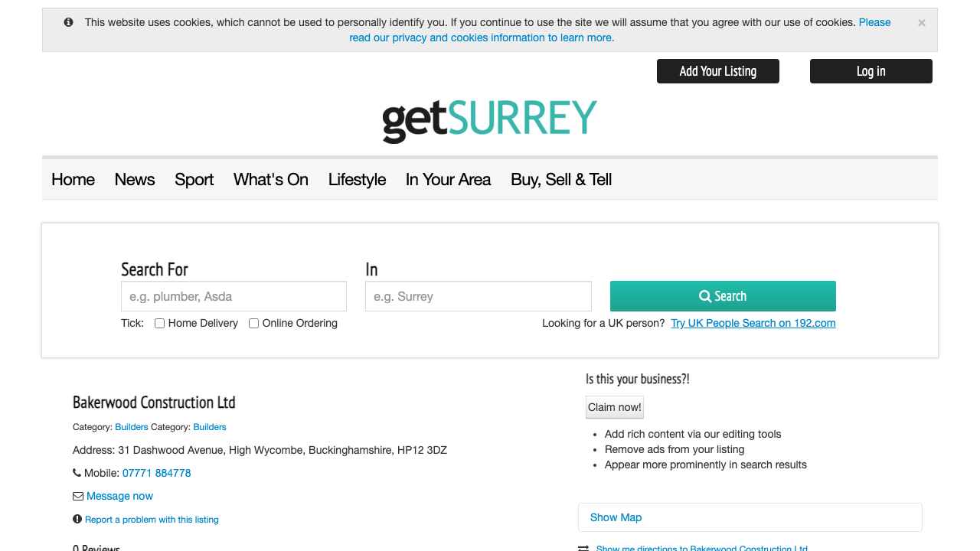Viewport: 980px width, 551px height.
Task: Click the Add Your Listing button
Action: point(718,71)
